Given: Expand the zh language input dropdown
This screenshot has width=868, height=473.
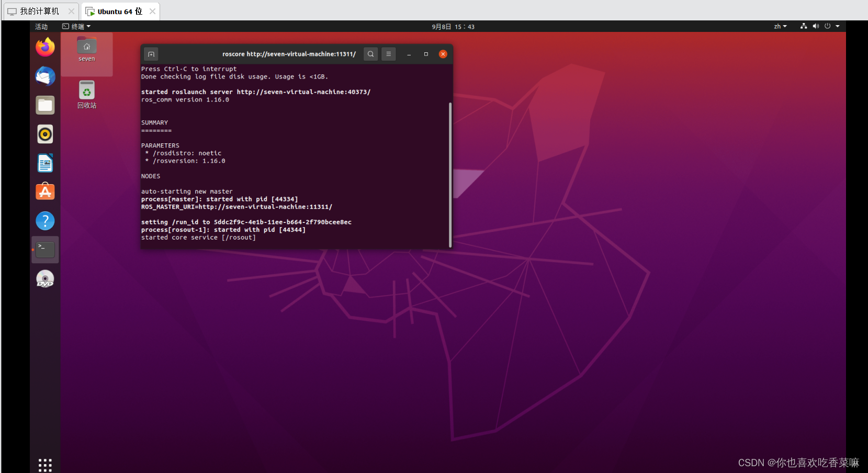Looking at the screenshot, I should (x=780, y=26).
